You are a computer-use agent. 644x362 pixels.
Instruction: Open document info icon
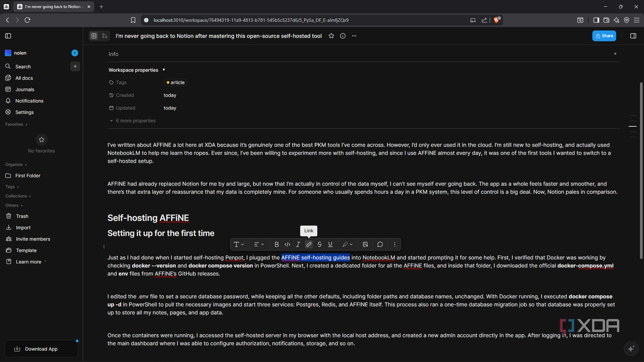pyautogui.click(x=343, y=36)
